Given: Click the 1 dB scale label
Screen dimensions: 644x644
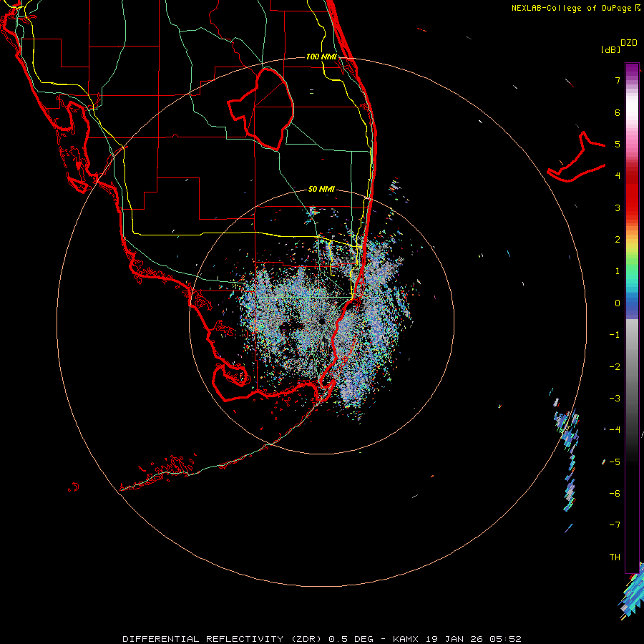Looking at the screenshot, I should click(618, 271).
